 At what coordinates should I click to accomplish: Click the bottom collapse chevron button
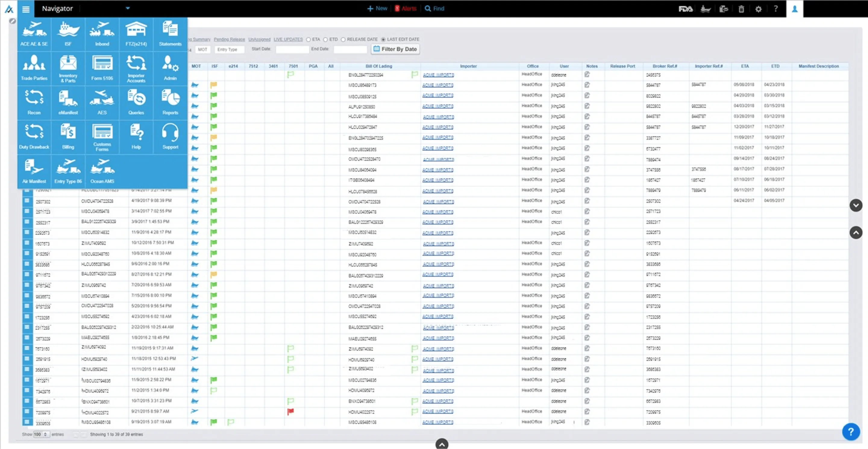click(x=442, y=444)
